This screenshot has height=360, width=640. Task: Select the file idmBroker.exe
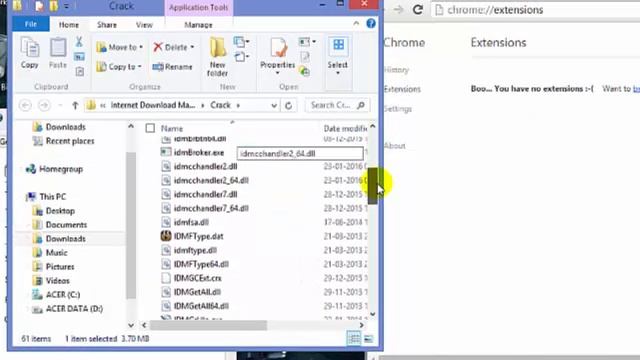pyautogui.click(x=199, y=153)
